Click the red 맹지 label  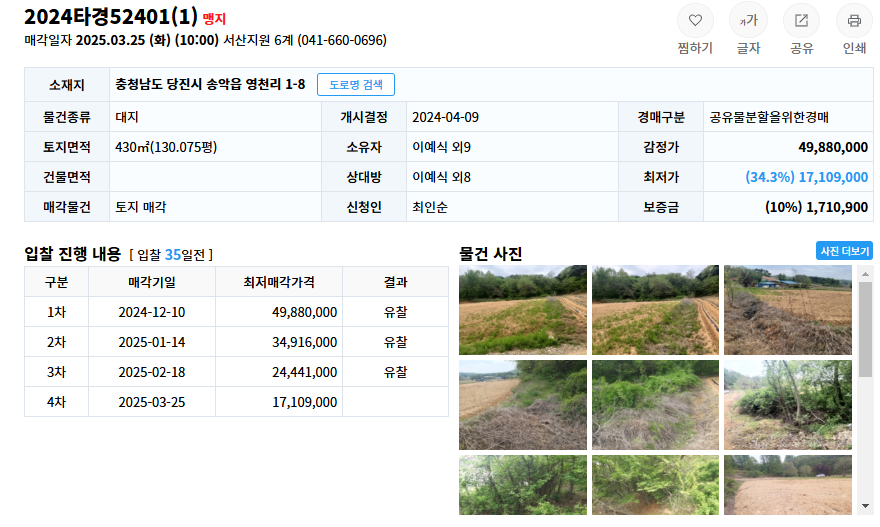[x=214, y=19]
